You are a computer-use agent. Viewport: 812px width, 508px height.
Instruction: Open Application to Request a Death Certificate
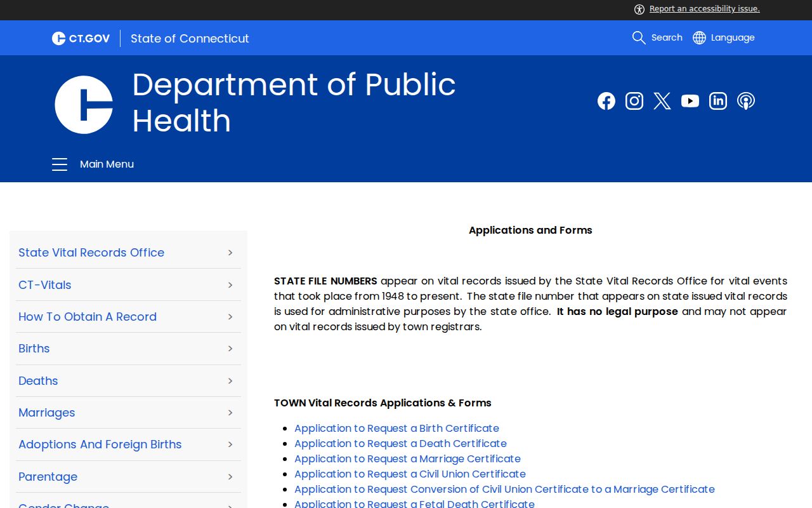[400, 444]
